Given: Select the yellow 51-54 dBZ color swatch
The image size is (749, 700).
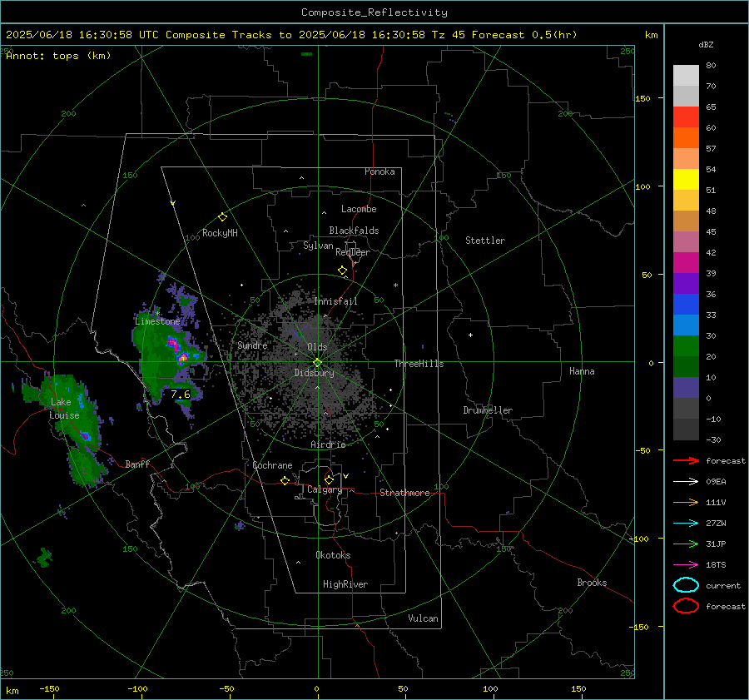Looking at the screenshot, I should coord(686,180).
